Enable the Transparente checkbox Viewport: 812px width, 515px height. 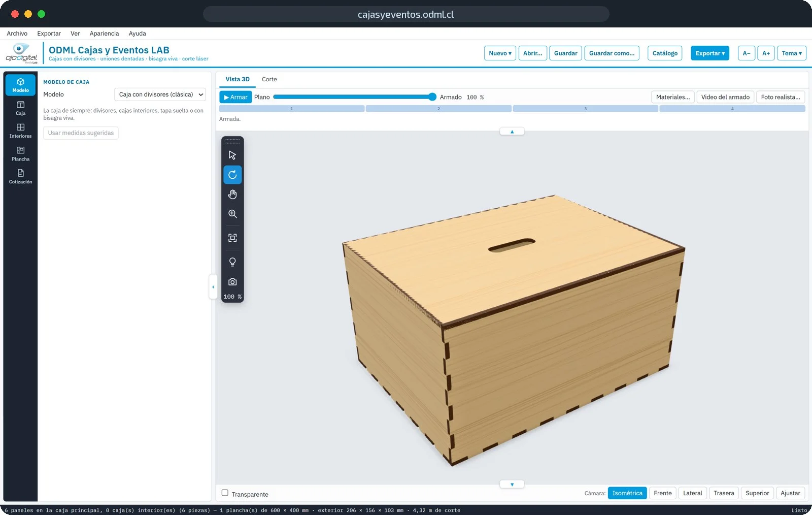(x=225, y=493)
